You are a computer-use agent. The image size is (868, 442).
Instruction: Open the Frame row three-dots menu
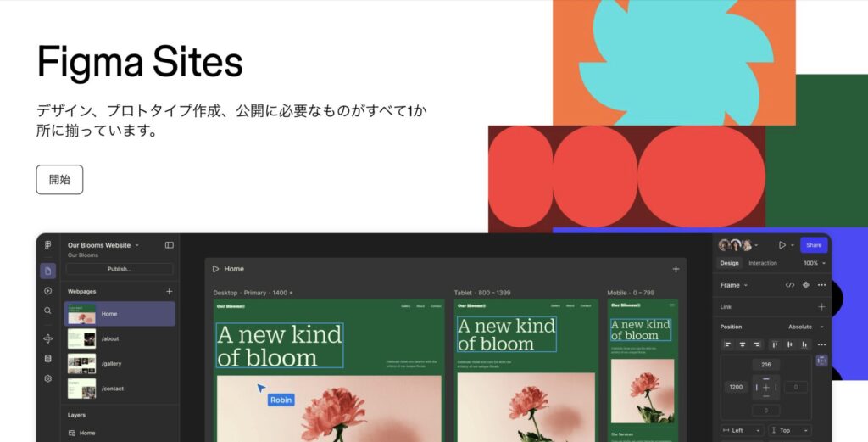coord(821,285)
